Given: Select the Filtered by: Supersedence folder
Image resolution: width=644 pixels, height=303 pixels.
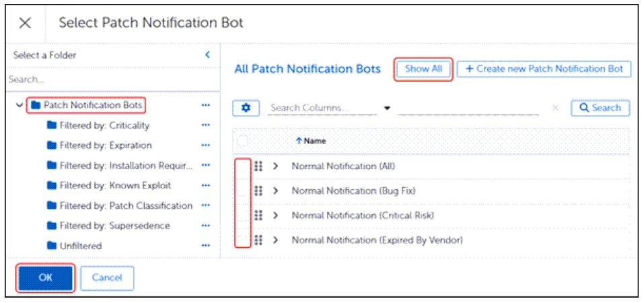Looking at the screenshot, I should point(114,226).
